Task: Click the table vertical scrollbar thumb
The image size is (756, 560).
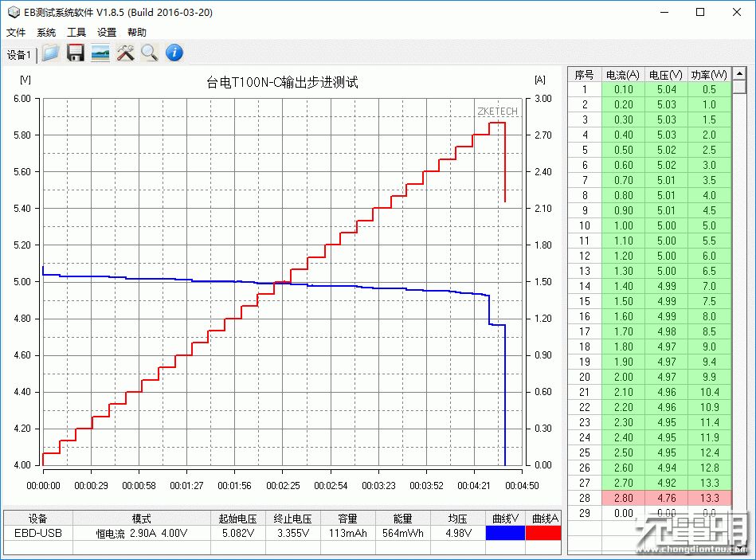Action: point(739,88)
